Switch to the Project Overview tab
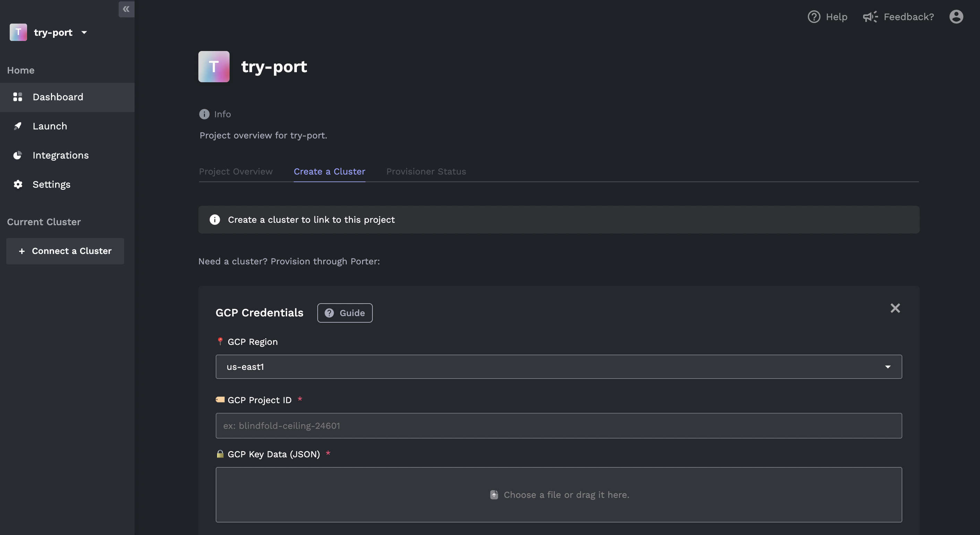The width and height of the screenshot is (980, 535). [236, 172]
